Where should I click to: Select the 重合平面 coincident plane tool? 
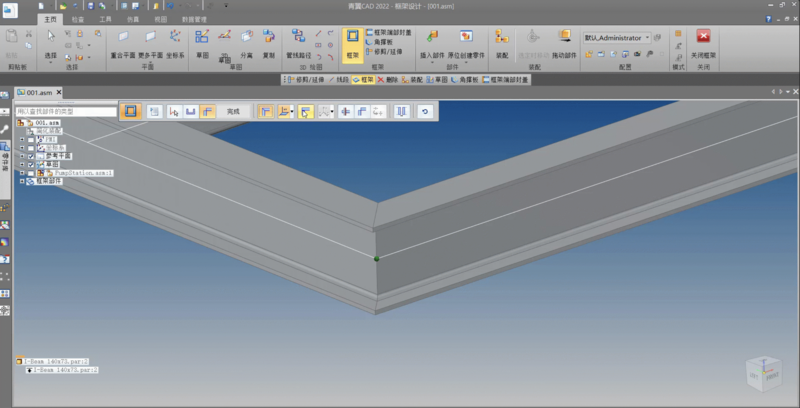click(122, 42)
